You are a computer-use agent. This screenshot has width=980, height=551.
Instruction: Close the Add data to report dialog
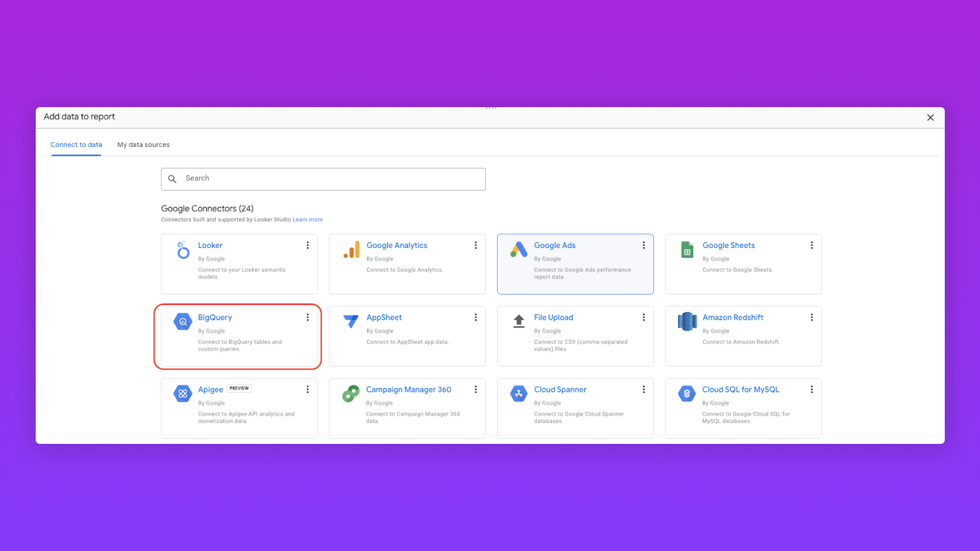point(930,118)
